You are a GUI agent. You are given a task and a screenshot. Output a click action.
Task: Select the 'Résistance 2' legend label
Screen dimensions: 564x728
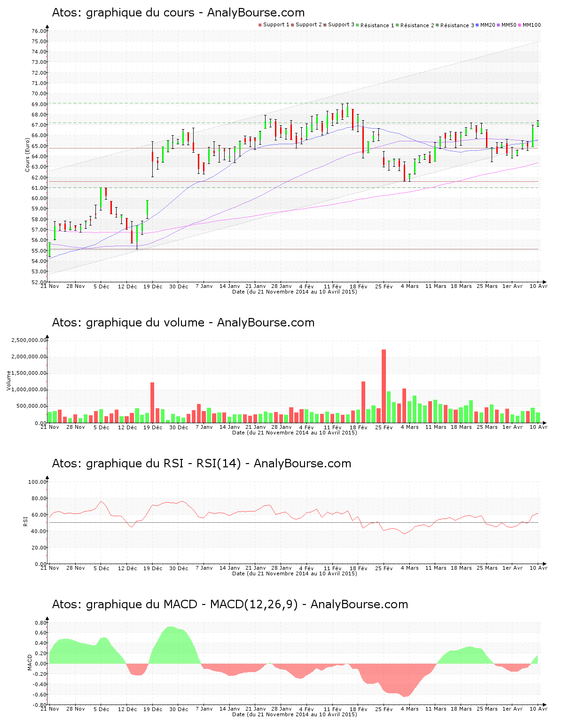click(x=417, y=25)
